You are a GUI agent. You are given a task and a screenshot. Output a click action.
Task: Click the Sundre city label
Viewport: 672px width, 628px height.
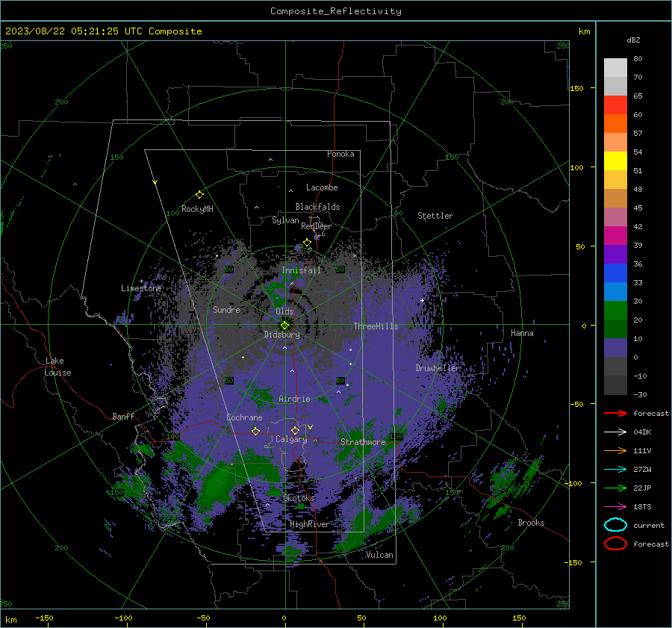point(226,309)
